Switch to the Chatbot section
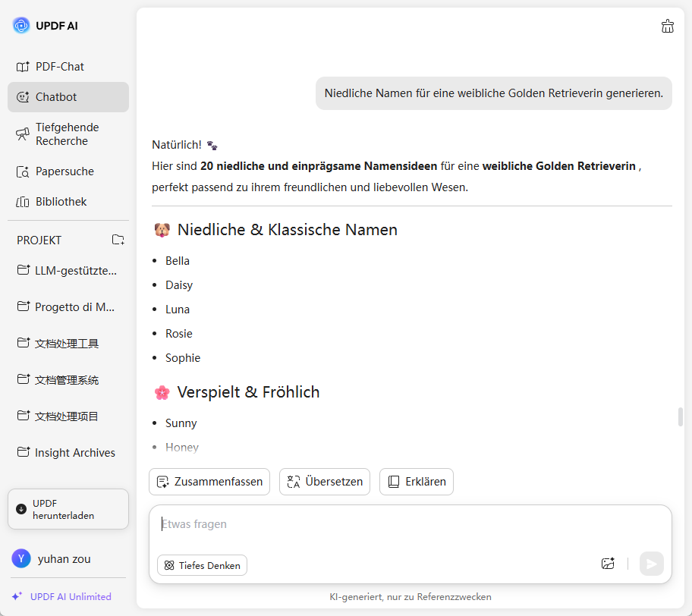 click(56, 97)
